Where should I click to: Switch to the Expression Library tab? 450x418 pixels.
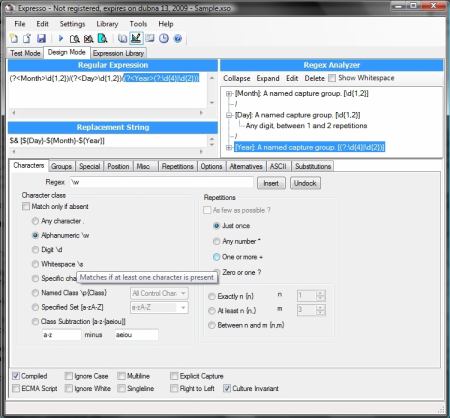click(x=118, y=53)
